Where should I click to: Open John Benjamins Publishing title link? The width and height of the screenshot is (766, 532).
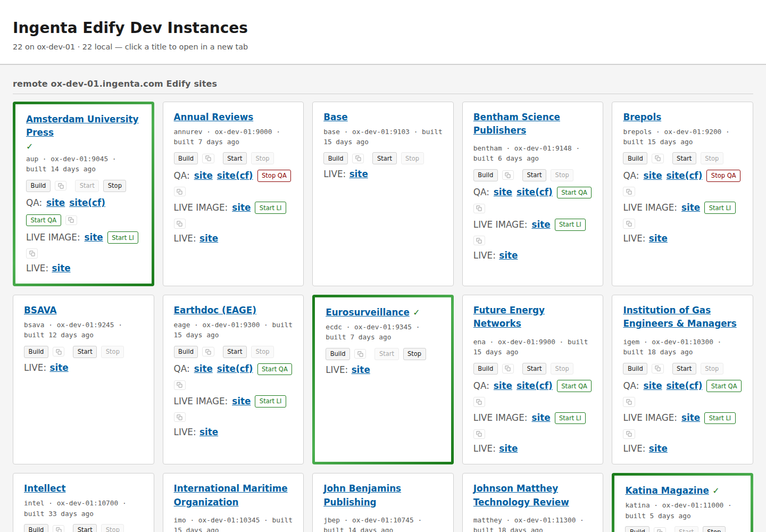tap(362, 495)
